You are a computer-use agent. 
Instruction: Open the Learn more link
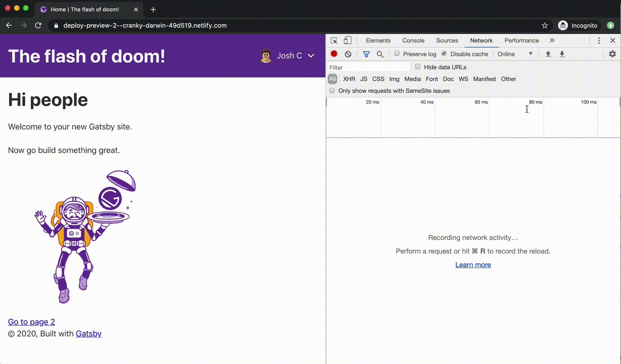(473, 265)
